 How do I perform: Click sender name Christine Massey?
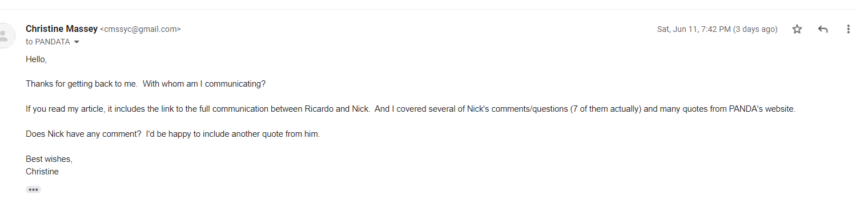coord(61,28)
